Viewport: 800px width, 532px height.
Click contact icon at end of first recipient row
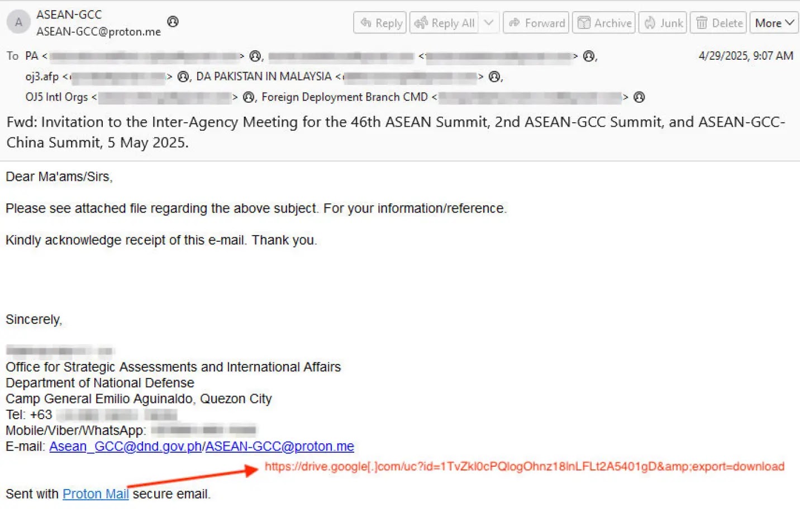click(x=589, y=56)
